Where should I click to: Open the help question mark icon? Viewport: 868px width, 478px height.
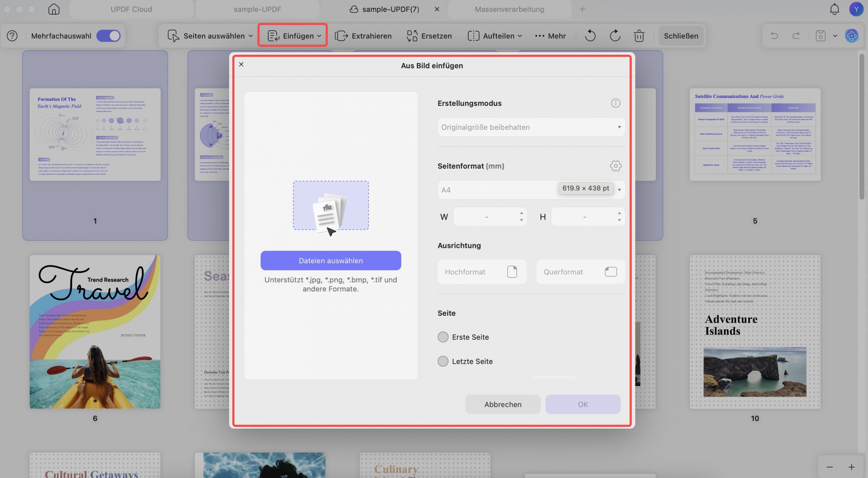[x=12, y=36]
